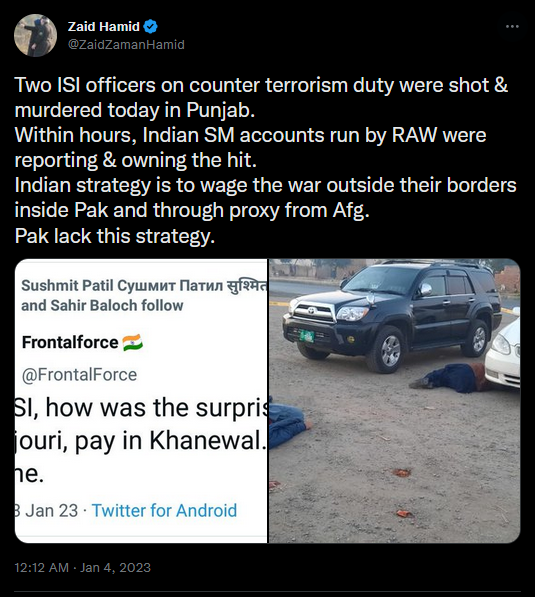535x597 pixels.
Task: Click the Zaid Hamid display name
Action: tap(104, 27)
